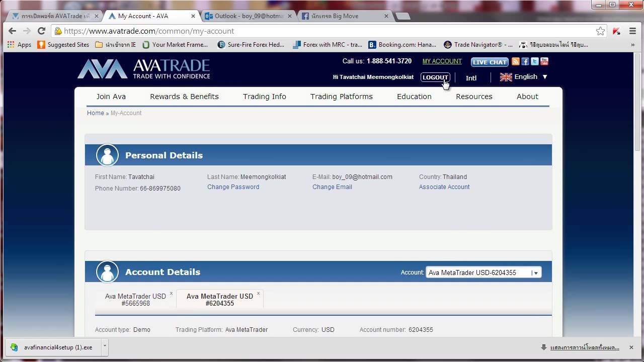The image size is (644, 362).
Task: Open the Trading Info menu
Action: (x=264, y=97)
